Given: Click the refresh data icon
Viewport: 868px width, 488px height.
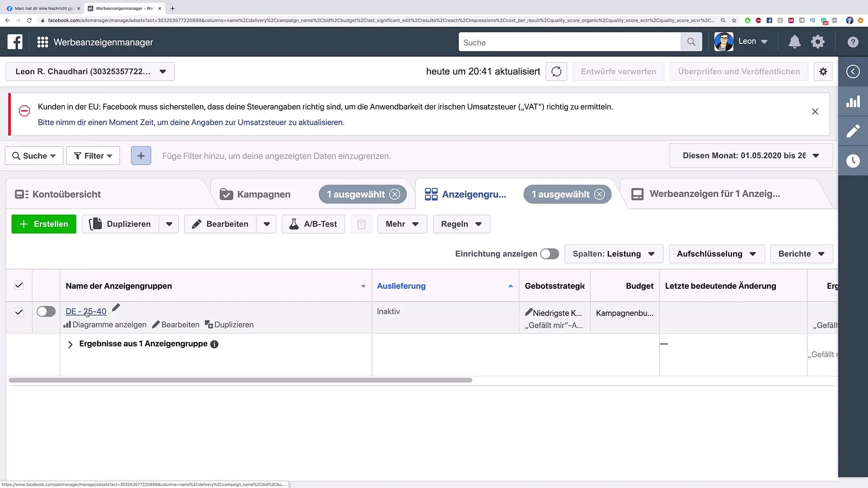Looking at the screenshot, I should (557, 71).
